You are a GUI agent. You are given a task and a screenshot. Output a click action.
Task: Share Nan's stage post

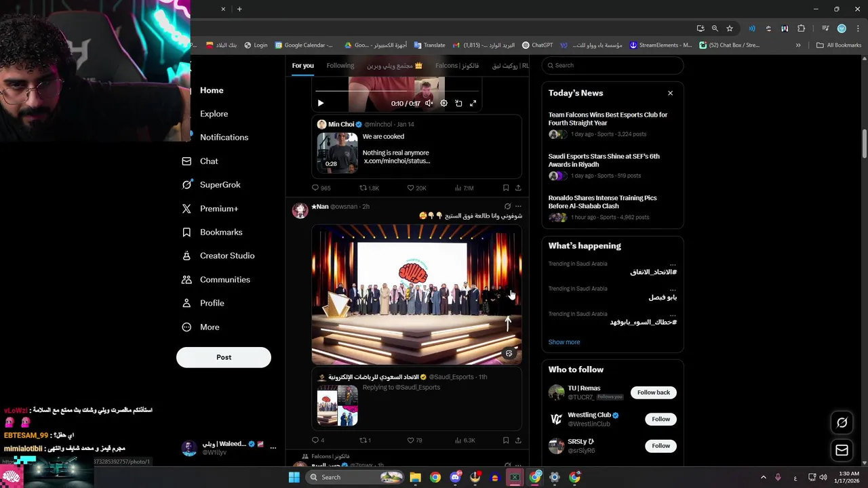coord(518,440)
